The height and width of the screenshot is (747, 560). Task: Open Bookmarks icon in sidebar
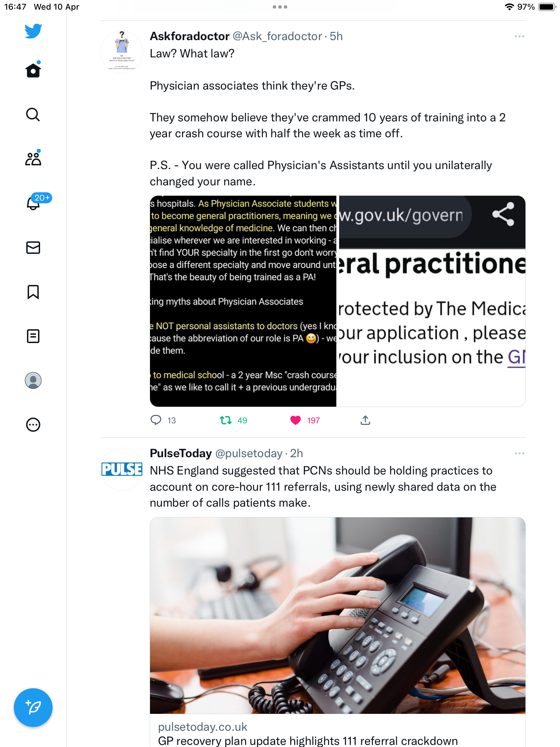click(x=33, y=292)
